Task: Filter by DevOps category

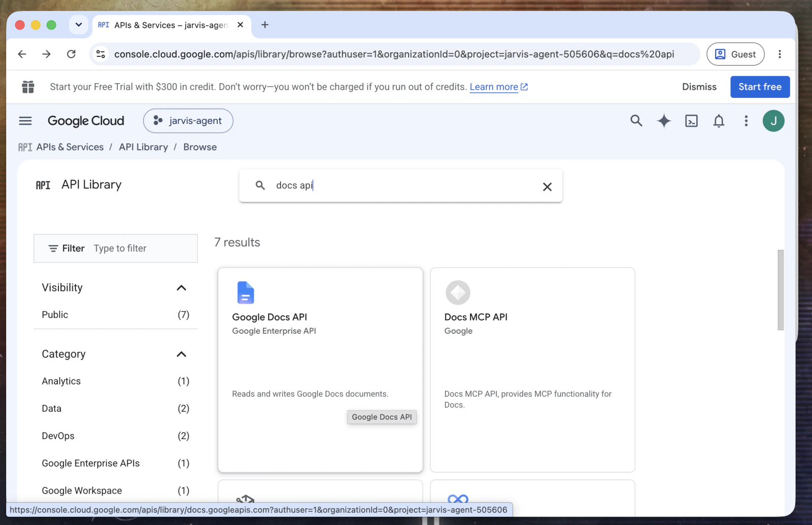Action: coord(116,436)
